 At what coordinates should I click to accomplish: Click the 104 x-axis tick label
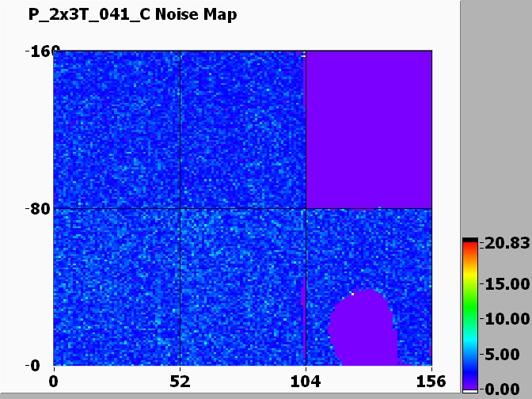306,381
